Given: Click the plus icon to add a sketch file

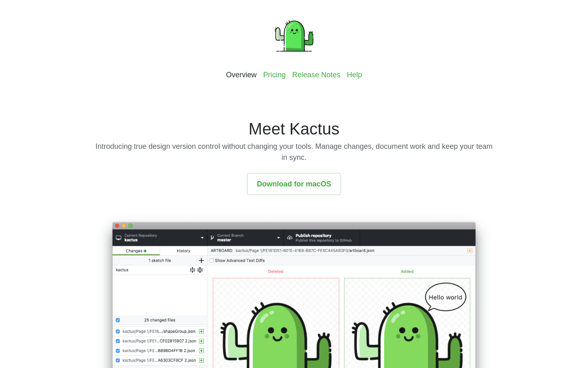Looking at the screenshot, I should coord(201,260).
